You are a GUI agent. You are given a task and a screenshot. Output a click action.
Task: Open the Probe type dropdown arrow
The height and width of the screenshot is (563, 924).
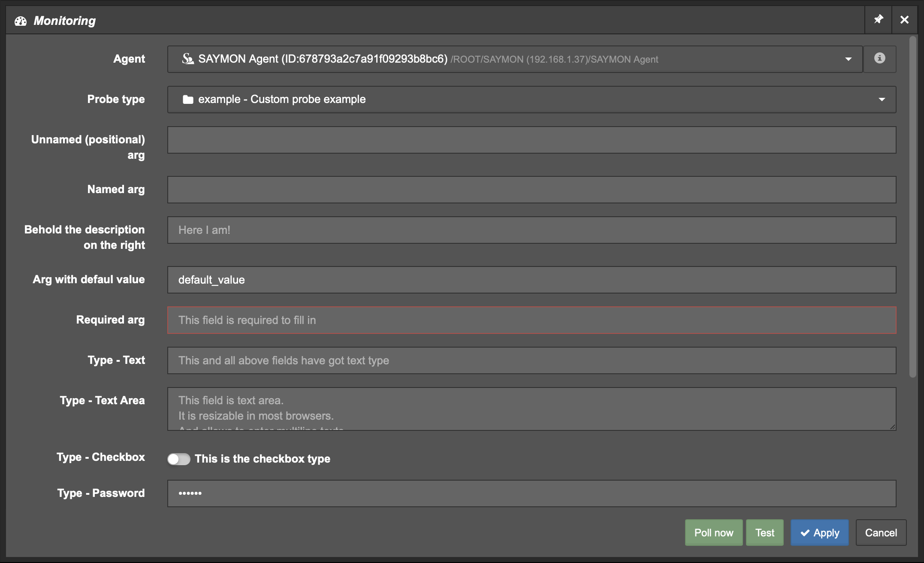[x=882, y=100]
